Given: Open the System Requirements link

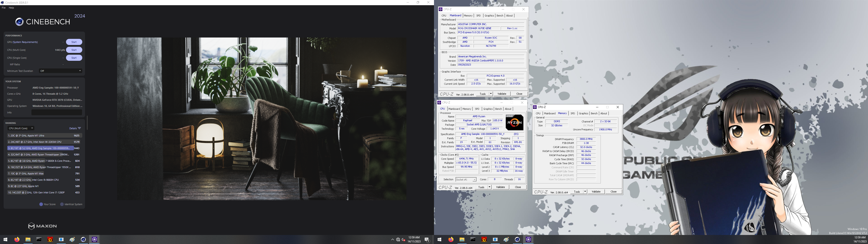Looking at the screenshot, I should (x=26, y=42).
